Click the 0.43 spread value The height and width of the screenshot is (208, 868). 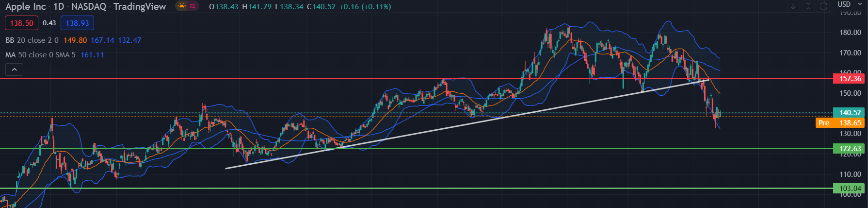(49, 23)
